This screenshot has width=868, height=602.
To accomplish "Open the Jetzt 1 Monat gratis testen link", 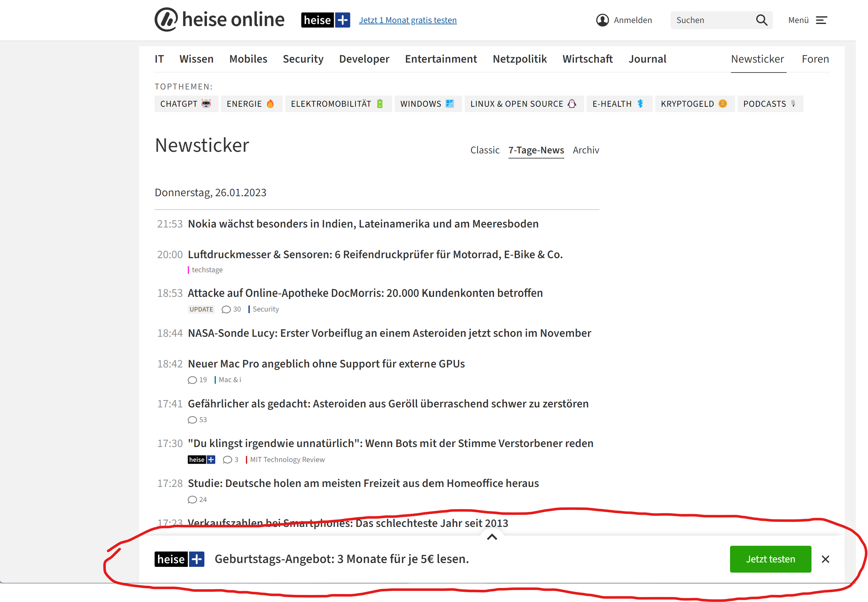I will (407, 20).
